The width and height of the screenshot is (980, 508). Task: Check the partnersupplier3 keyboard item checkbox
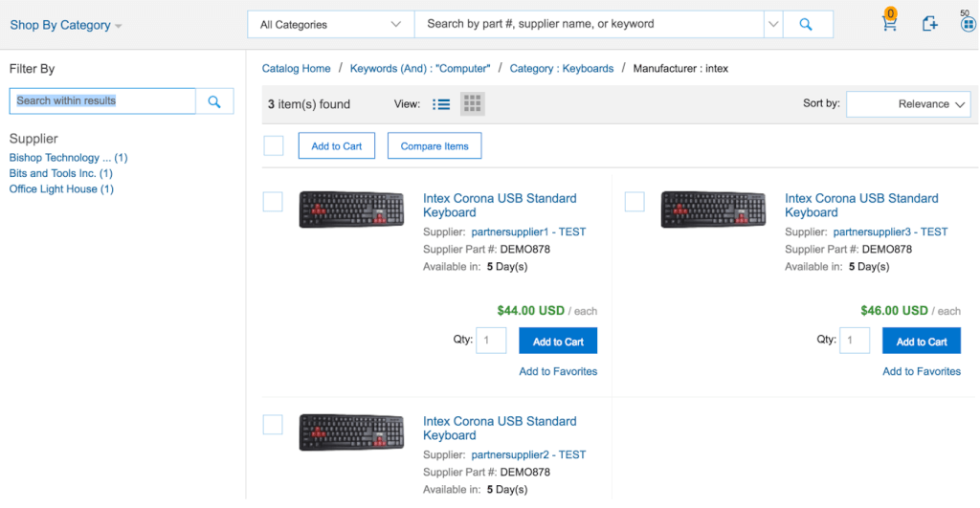pos(635,202)
